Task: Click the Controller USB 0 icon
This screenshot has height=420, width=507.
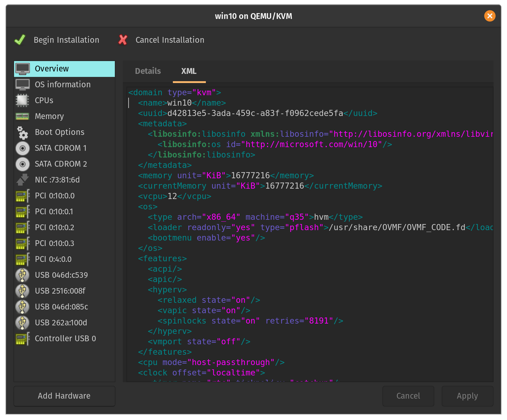Action: tap(22, 339)
